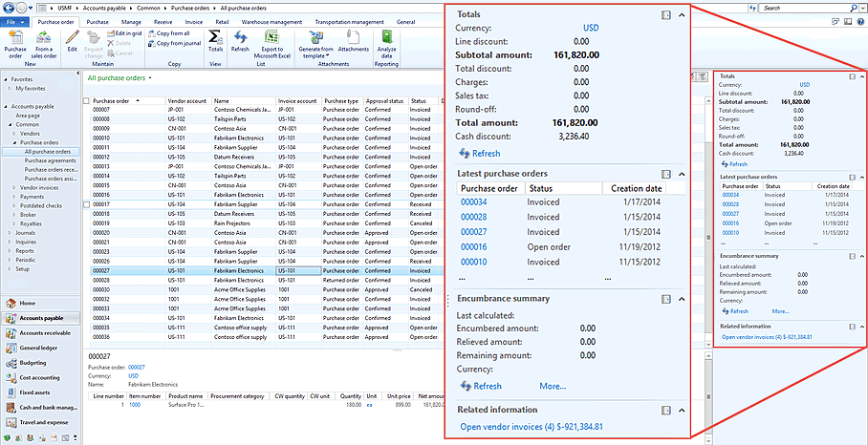Export to Microsoft Excel
Screen dimensions: 868x445
click(x=271, y=44)
